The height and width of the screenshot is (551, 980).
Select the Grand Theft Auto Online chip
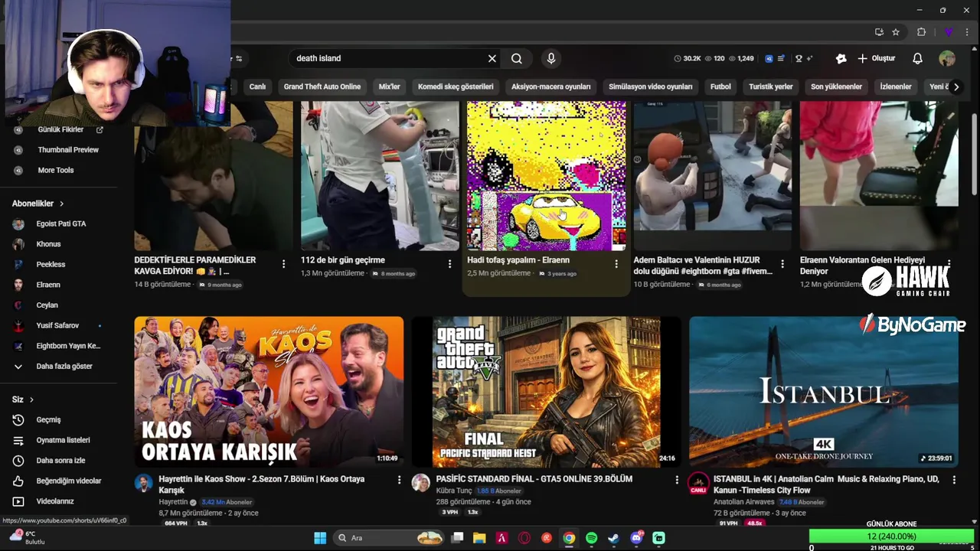pos(322,86)
